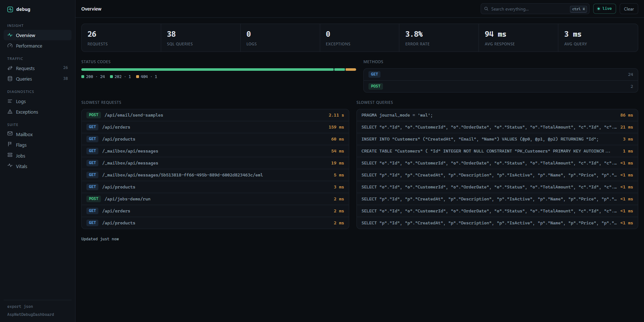Click the export json link

click(20, 306)
